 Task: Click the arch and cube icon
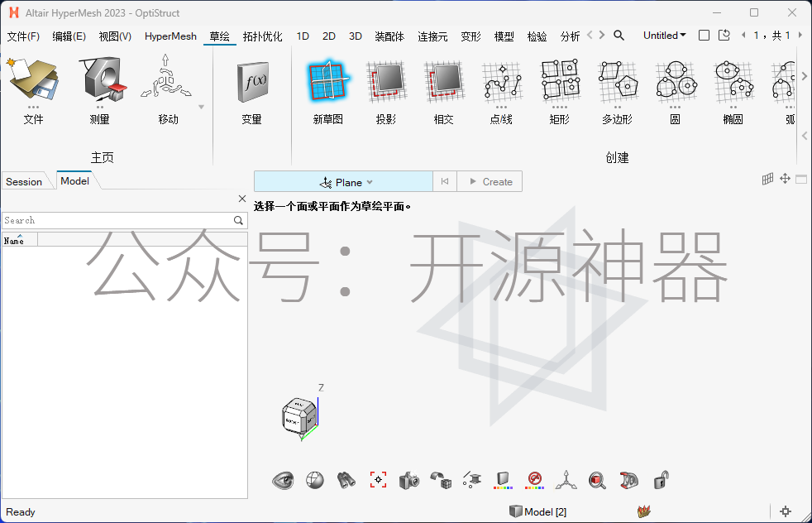point(441,481)
